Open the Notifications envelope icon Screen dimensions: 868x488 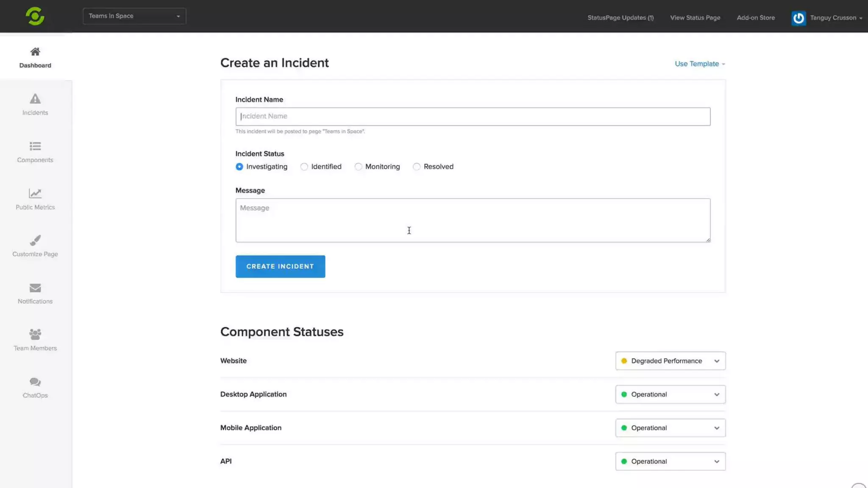coord(35,288)
